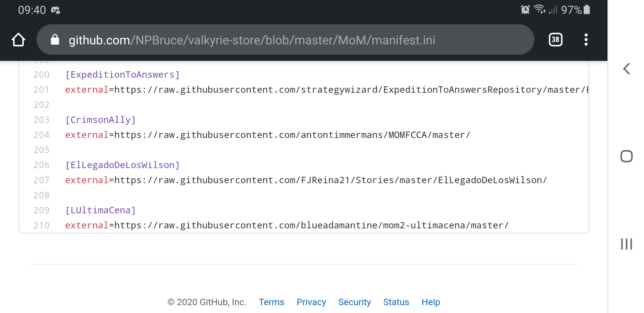This screenshot has height=313, width=644.
Task: Tap the [ExpeditionToAnswers] section header
Action: tap(122, 75)
